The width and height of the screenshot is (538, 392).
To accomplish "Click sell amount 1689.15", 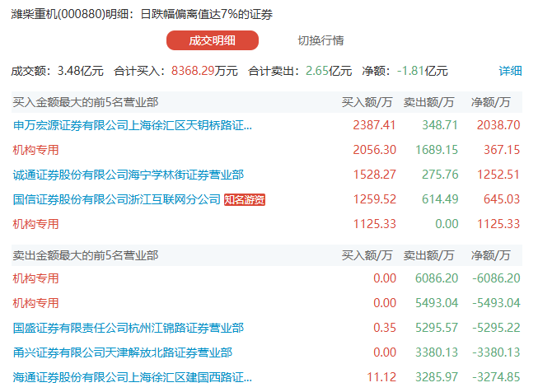I will (x=437, y=150).
